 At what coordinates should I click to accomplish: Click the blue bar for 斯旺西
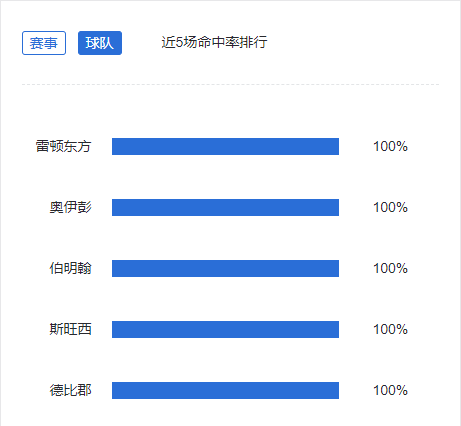pos(225,329)
